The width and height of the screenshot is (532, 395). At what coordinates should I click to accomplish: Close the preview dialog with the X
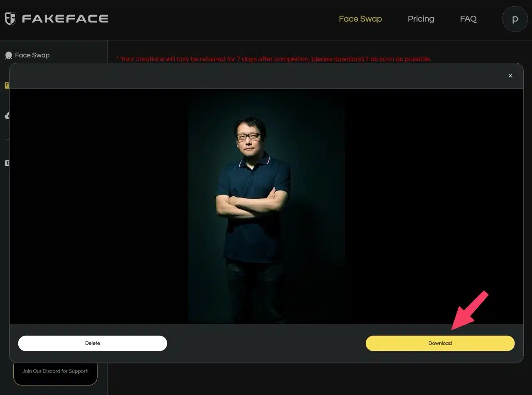510,76
